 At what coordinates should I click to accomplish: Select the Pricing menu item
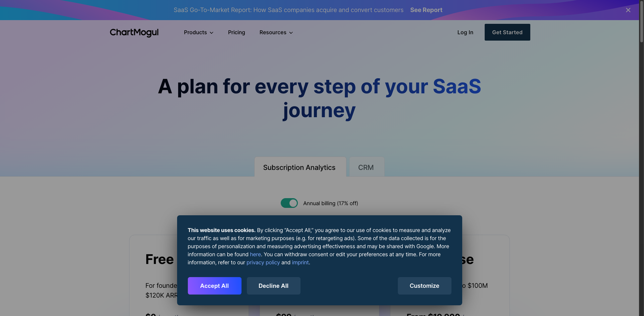coord(236,32)
